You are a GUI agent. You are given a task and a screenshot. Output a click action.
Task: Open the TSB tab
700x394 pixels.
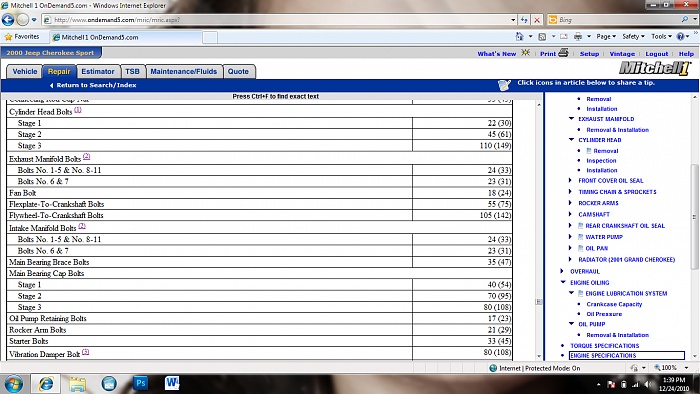pyautogui.click(x=132, y=71)
